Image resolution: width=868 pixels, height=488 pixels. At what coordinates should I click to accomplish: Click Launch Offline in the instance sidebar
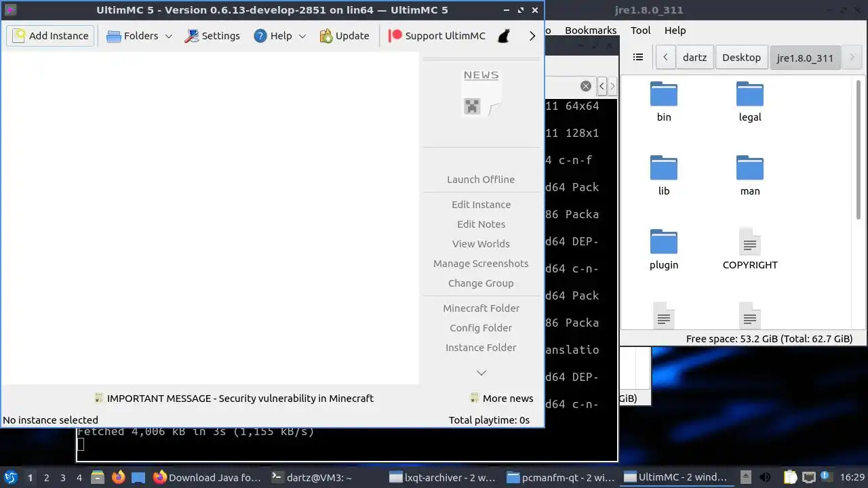click(481, 180)
